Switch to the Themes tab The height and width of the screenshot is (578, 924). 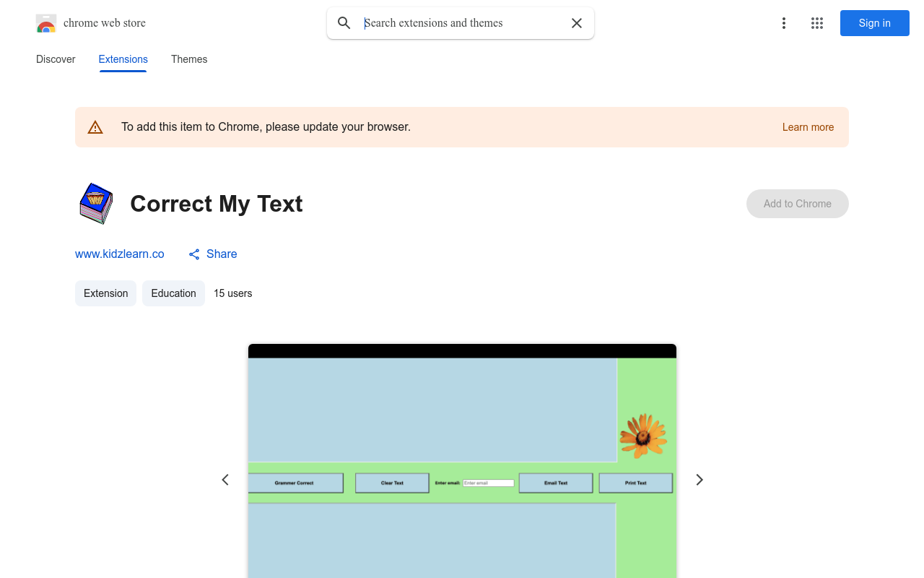(x=189, y=59)
